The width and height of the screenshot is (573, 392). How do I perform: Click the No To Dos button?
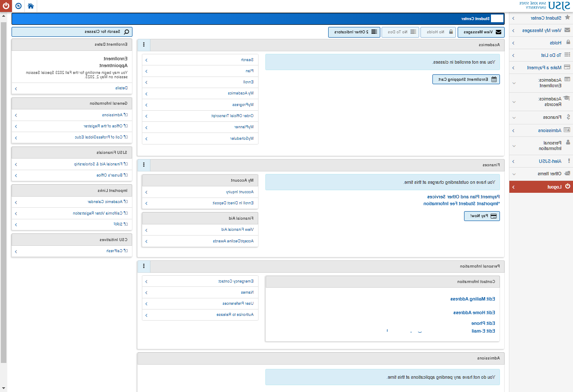(x=400, y=32)
